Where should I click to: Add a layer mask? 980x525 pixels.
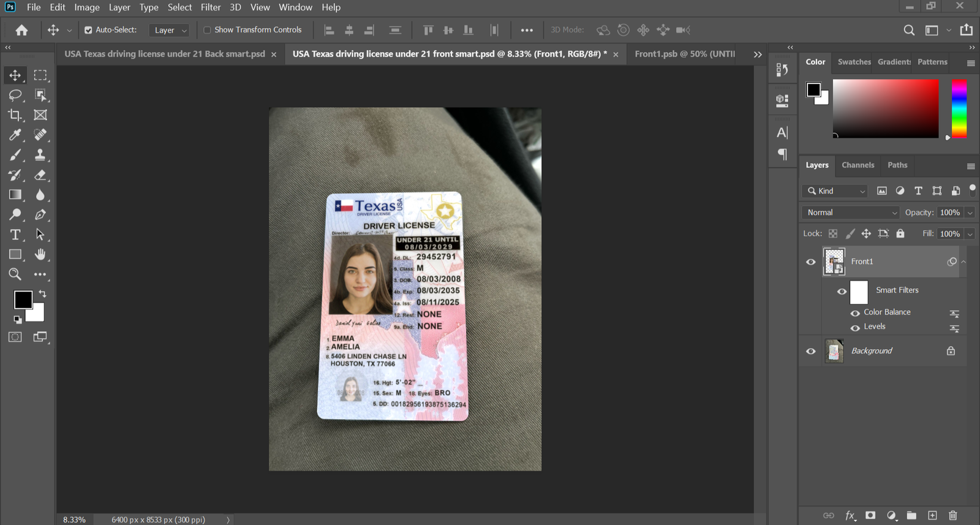[870, 516]
